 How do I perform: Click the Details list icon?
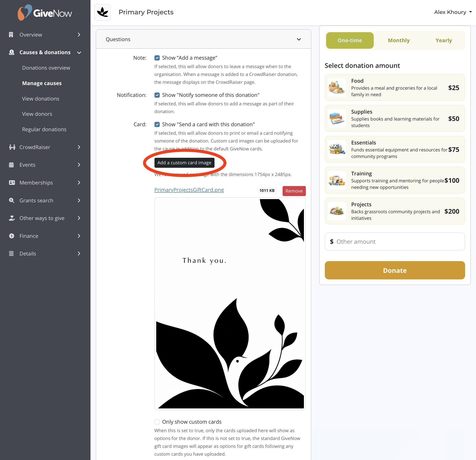click(11, 254)
